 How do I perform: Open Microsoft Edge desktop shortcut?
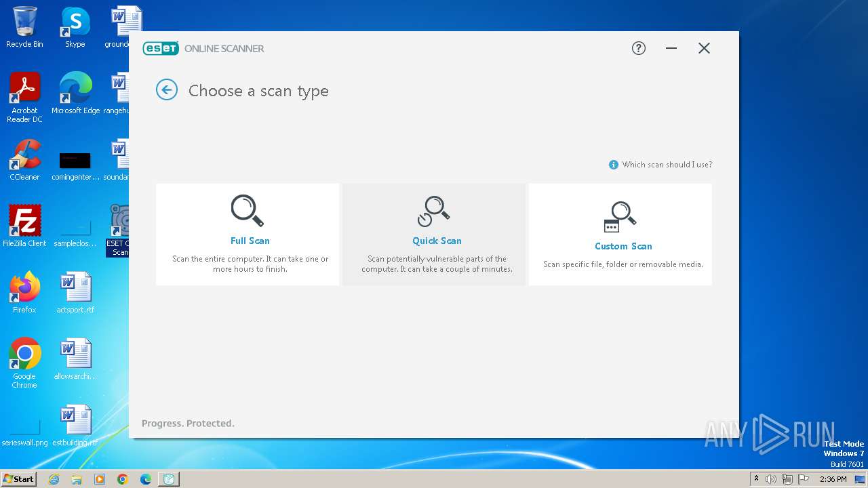[75, 94]
